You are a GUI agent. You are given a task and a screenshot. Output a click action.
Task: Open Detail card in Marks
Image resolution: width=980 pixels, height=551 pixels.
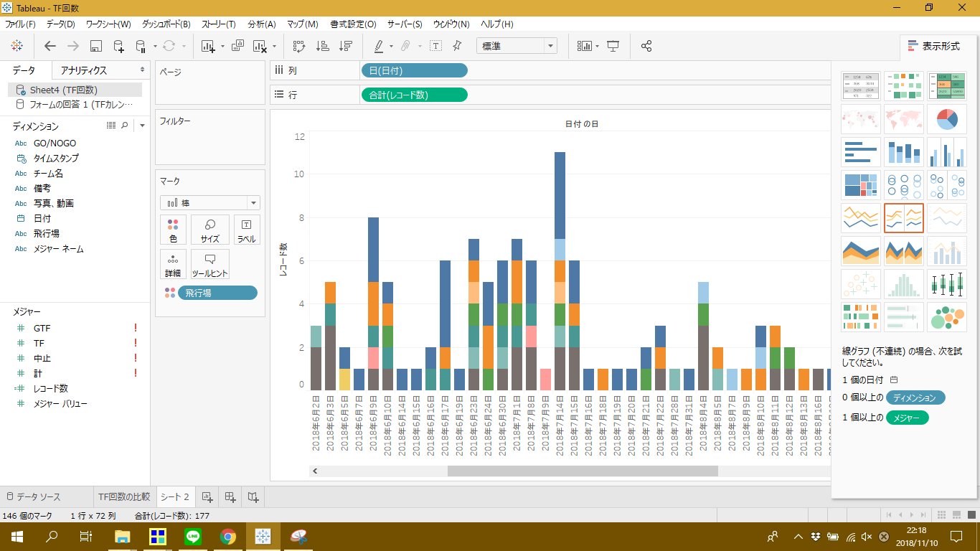[173, 264]
